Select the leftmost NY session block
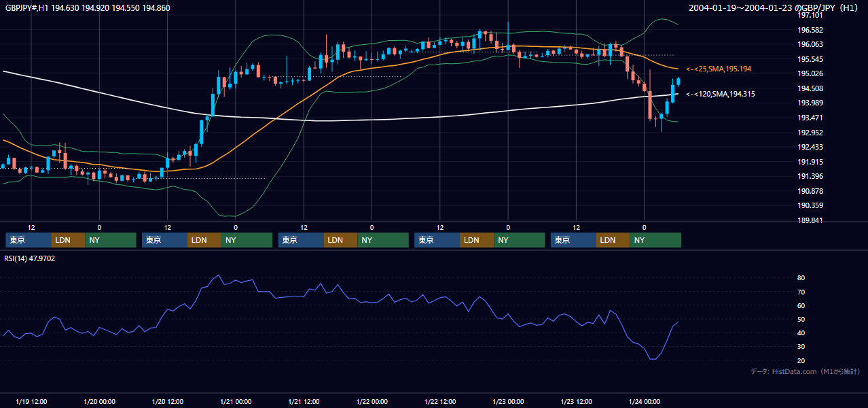The height and width of the screenshot is (408, 868). [111, 240]
